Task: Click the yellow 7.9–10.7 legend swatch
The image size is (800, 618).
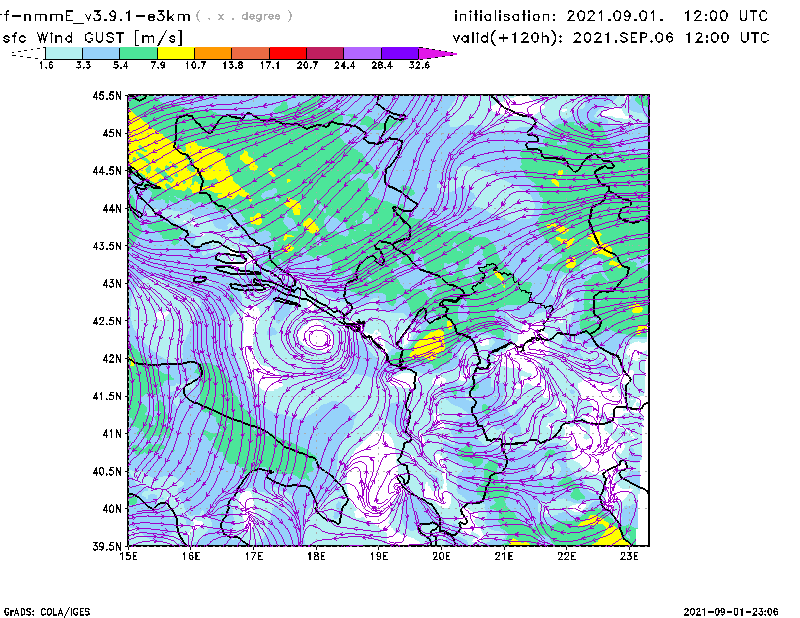Action: click(176, 53)
